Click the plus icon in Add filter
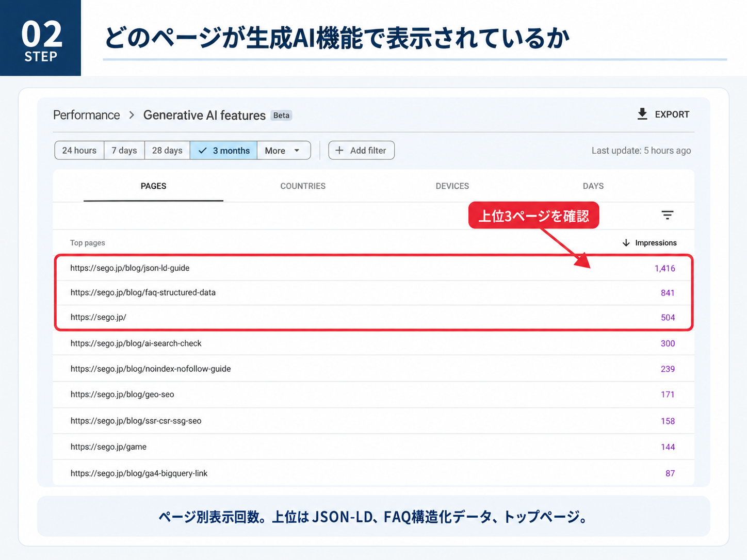Screen dimensions: 747x560 (339, 151)
